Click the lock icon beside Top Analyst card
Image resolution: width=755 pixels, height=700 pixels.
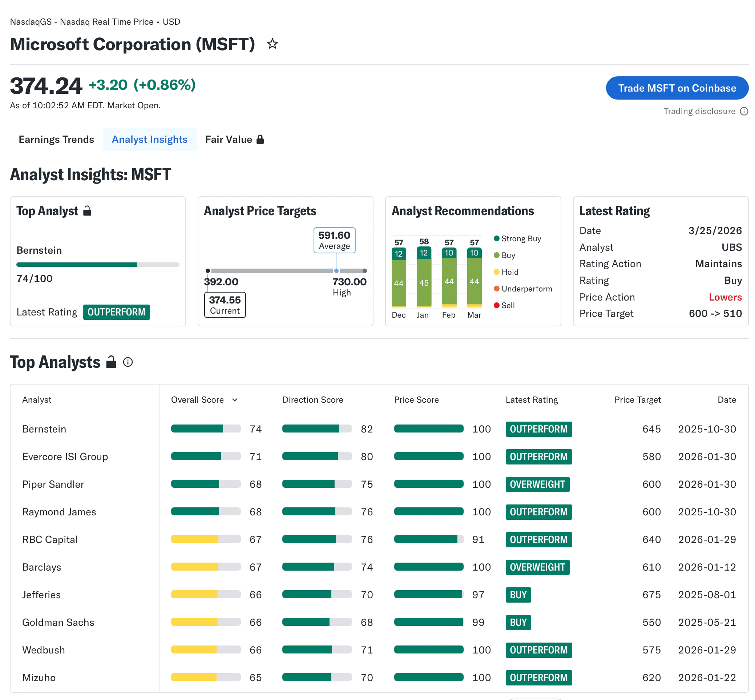pyautogui.click(x=87, y=210)
